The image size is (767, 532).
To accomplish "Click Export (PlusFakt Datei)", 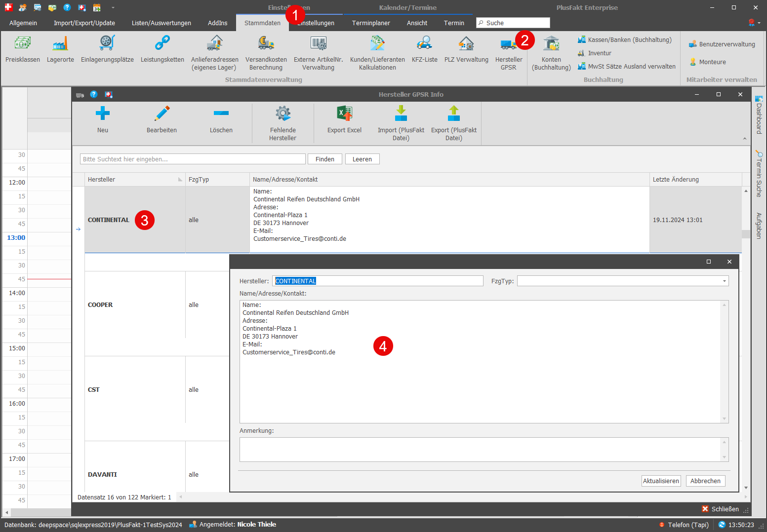I will tap(454, 123).
